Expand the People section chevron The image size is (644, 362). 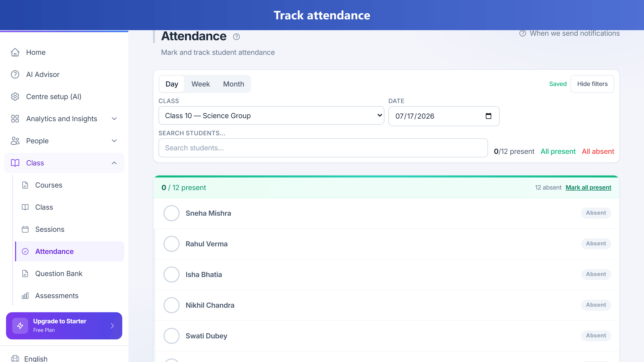pos(114,141)
